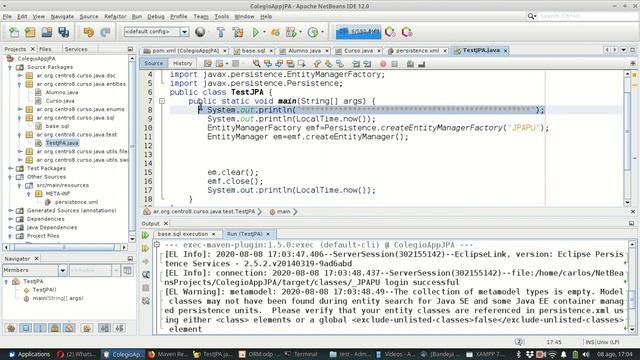Click the Redo toolbar icon

(x=105, y=32)
